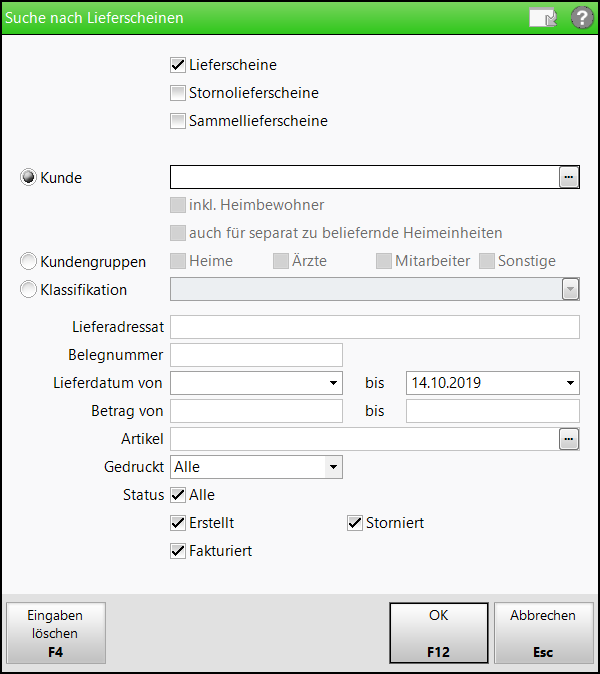The image size is (600, 674).
Task: Open customer browse ellipsis button
Action: pyautogui.click(x=569, y=177)
